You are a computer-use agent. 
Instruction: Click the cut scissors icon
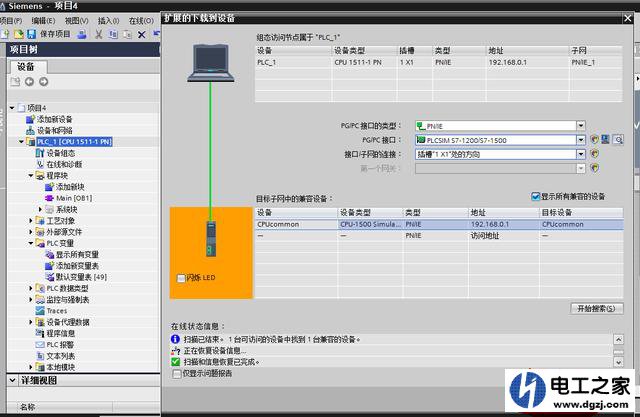pyautogui.click(x=98, y=34)
